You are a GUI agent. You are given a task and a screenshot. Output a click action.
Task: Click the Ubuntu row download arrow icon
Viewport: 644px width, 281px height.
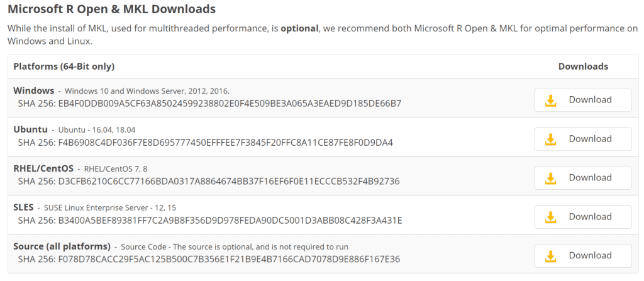tap(550, 140)
